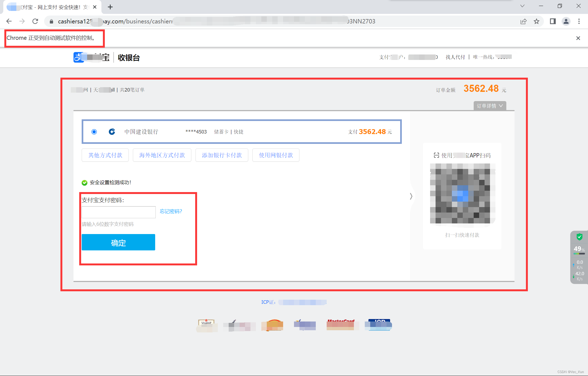The height and width of the screenshot is (376, 588).
Task: Dismiss the automation notice bar
Action: (x=578, y=38)
